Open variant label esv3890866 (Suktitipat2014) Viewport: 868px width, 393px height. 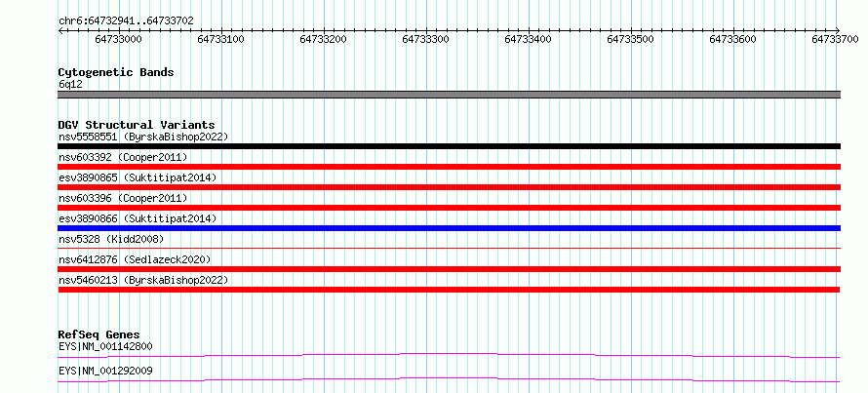138,218
